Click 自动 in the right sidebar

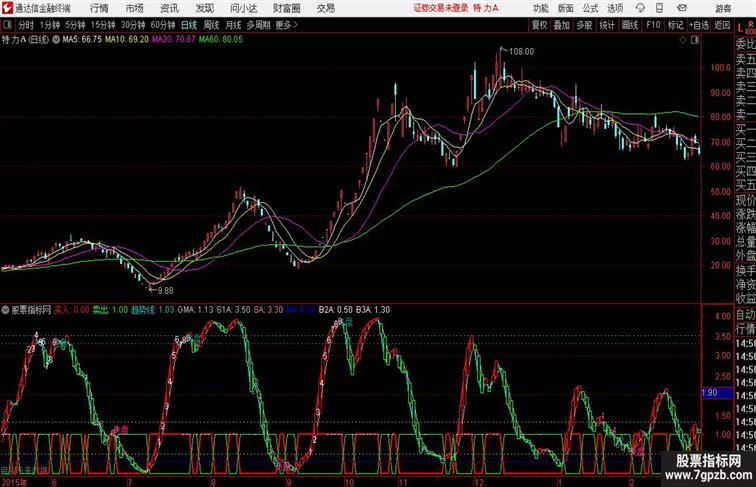coord(745,315)
